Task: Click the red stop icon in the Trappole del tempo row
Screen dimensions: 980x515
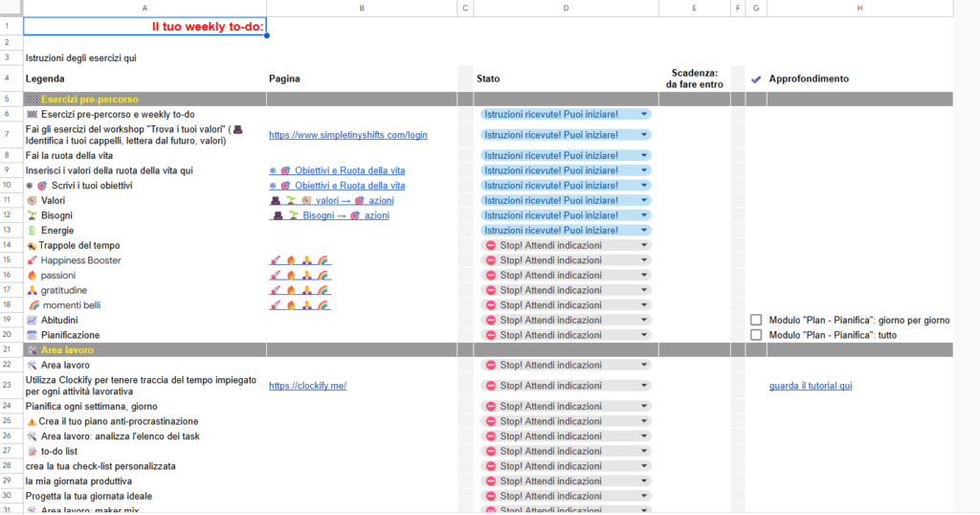Action: tap(490, 245)
